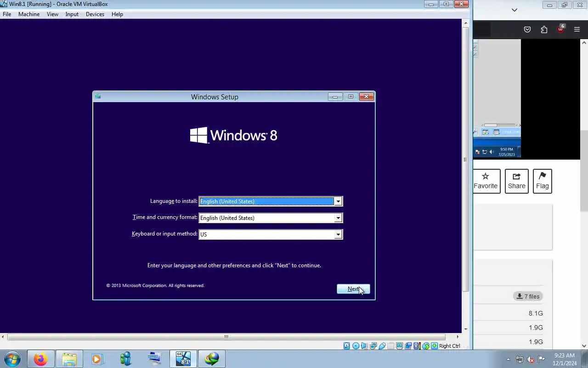Launch Windows Media Player from taskbar
Image resolution: width=588 pixels, height=368 pixels.
coord(97,359)
